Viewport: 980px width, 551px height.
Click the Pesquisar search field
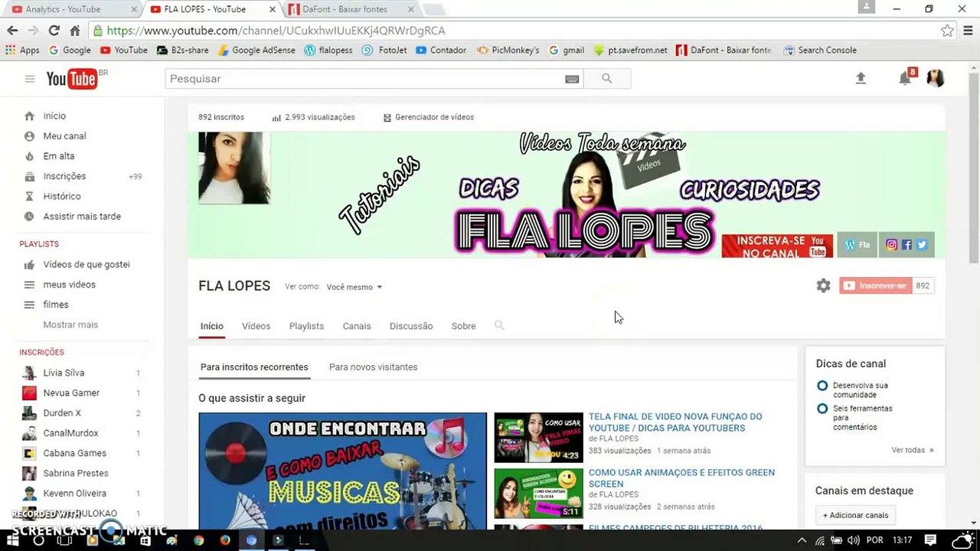[x=364, y=79]
